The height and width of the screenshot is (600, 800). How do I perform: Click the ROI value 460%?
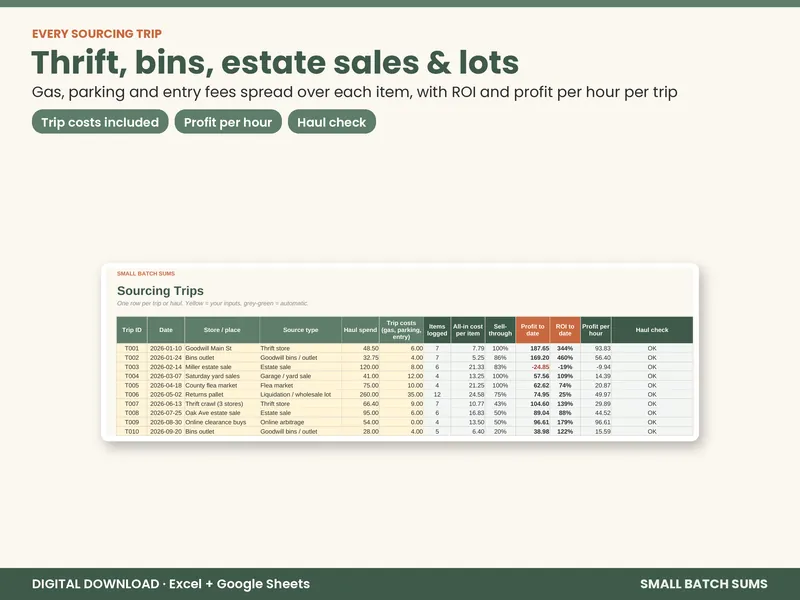tap(565, 358)
